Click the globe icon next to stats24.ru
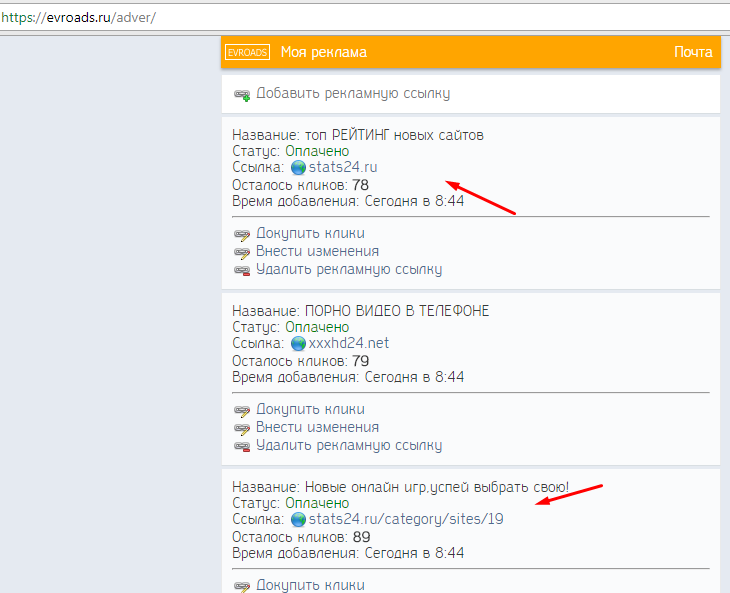This screenshot has height=593, width=730. 298,168
